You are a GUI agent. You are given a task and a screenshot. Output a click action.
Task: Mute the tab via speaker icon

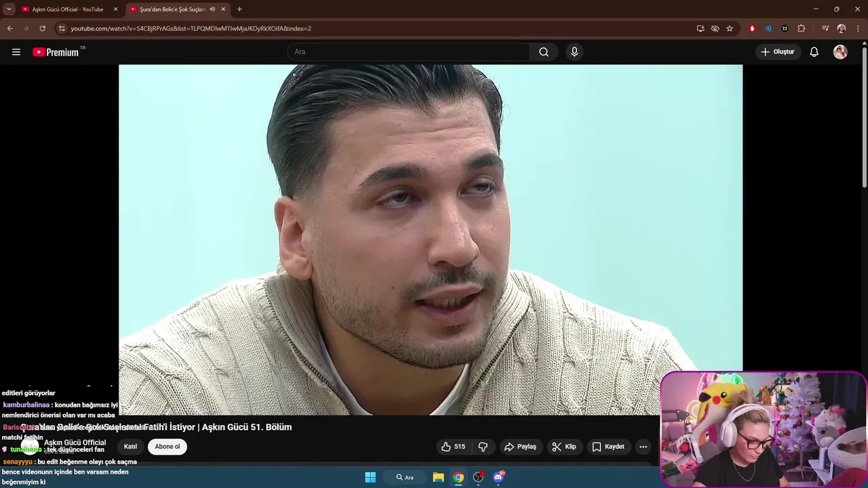[x=212, y=9]
